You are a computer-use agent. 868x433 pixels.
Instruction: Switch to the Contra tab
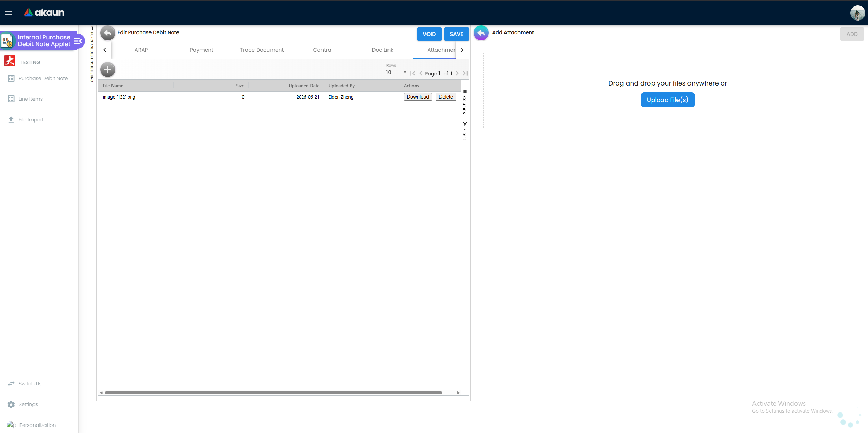(x=322, y=50)
